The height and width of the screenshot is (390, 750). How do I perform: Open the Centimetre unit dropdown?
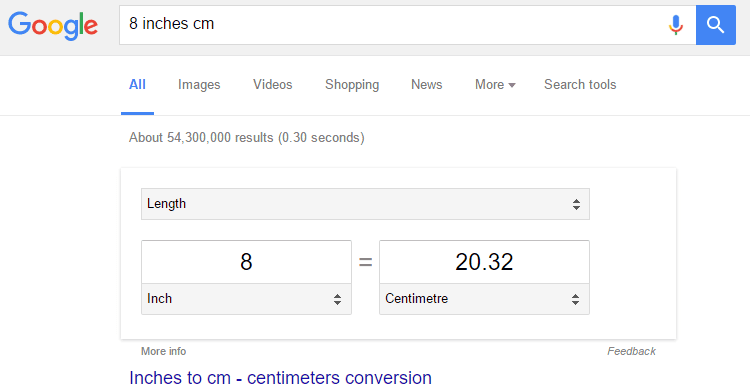point(485,299)
